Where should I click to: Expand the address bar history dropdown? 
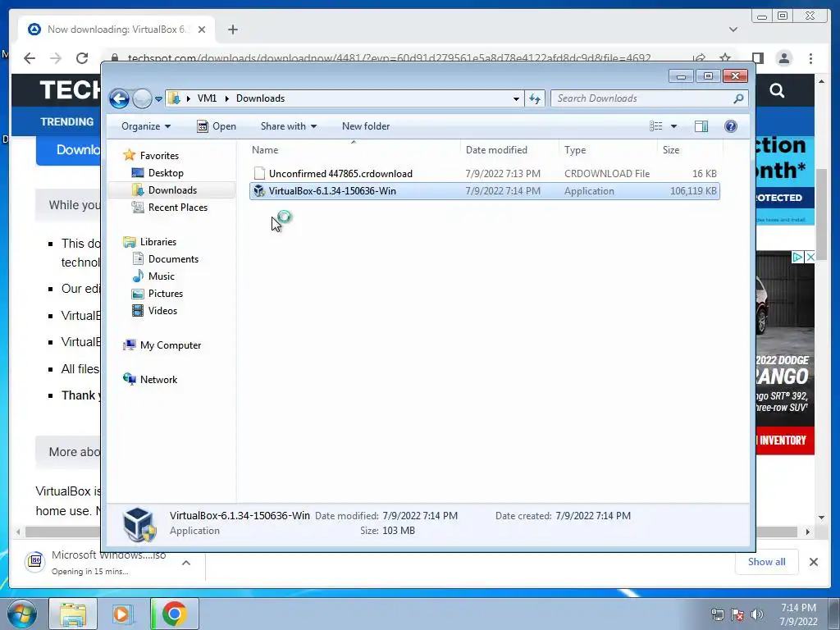click(516, 98)
